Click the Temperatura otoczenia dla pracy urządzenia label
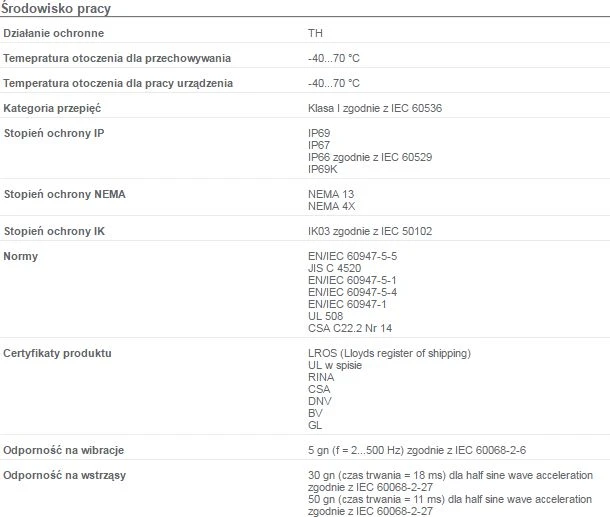 (118, 83)
